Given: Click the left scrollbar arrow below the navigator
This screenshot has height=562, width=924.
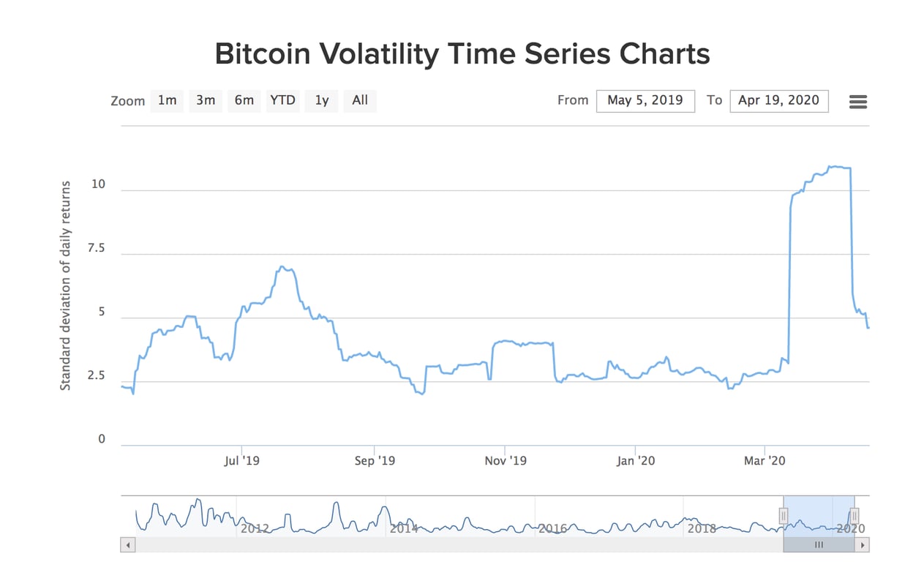Looking at the screenshot, I should 128,544.
